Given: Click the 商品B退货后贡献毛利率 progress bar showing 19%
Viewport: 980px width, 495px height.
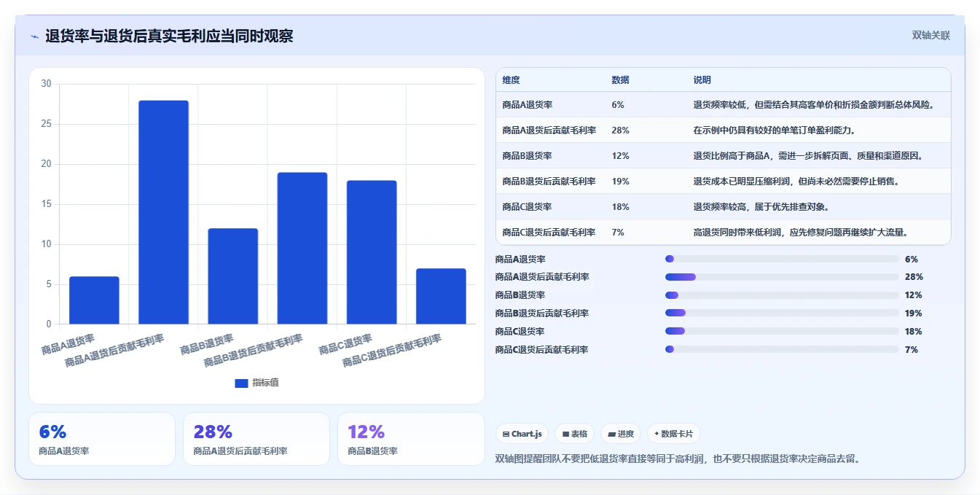Looking at the screenshot, I should [x=782, y=313].
